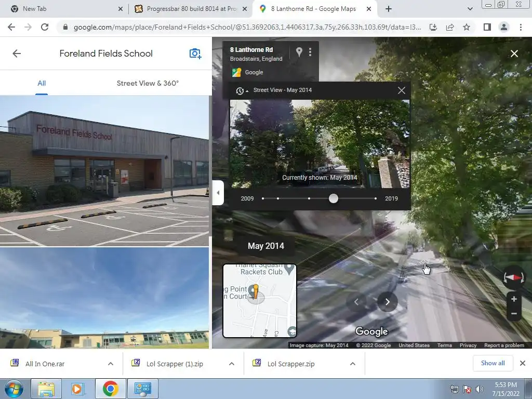Viewport: 532px width, 399px height.
Task: Select the 2019 timeline marker dot
Action: tap(375, 198)
